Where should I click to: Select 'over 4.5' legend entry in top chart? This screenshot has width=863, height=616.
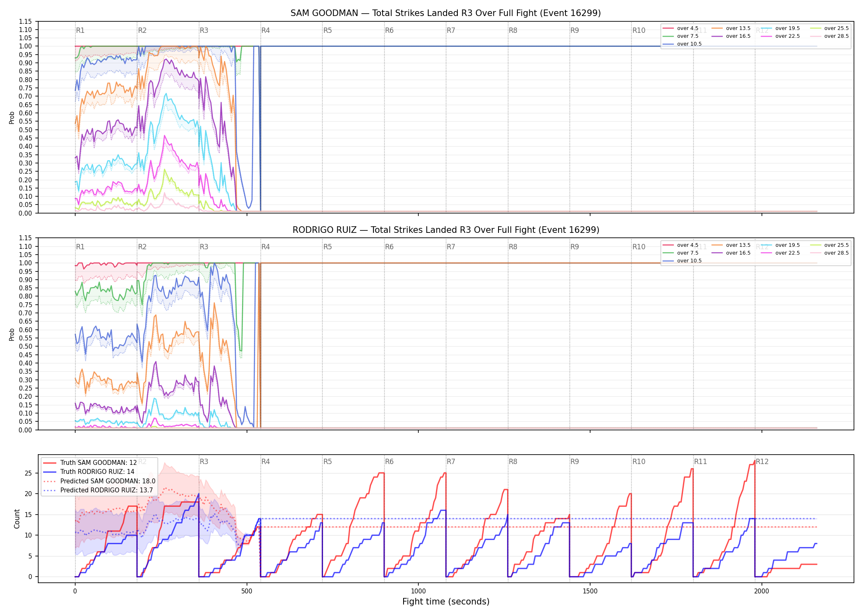pos(680,28)
